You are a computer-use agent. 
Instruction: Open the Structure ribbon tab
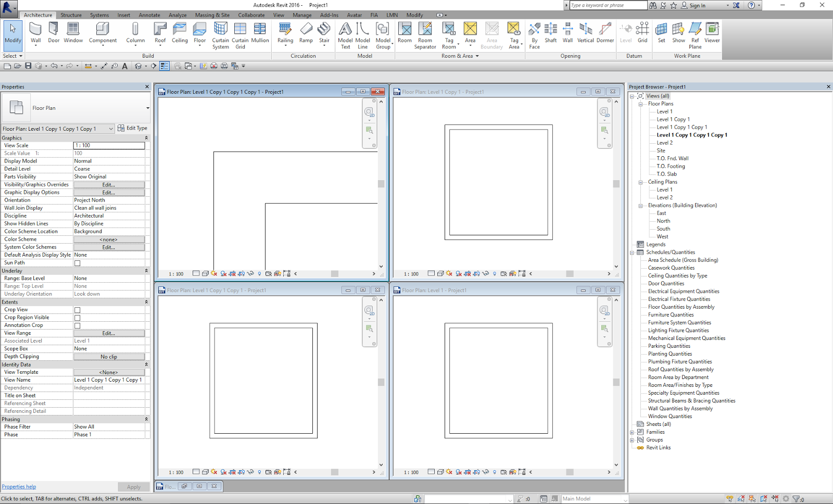(x=71, y=15)
